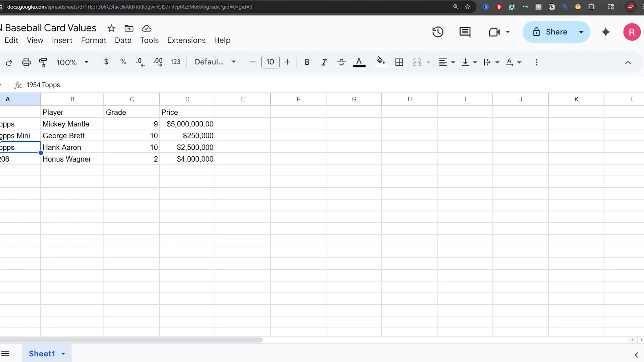Open the comments panel icon

click(x=465, y=32)
